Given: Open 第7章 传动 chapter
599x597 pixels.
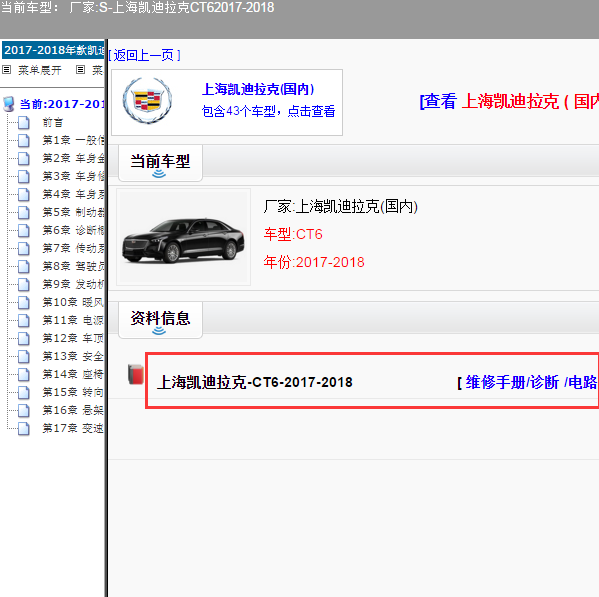Looking at the screenshot, I should 73,249.
